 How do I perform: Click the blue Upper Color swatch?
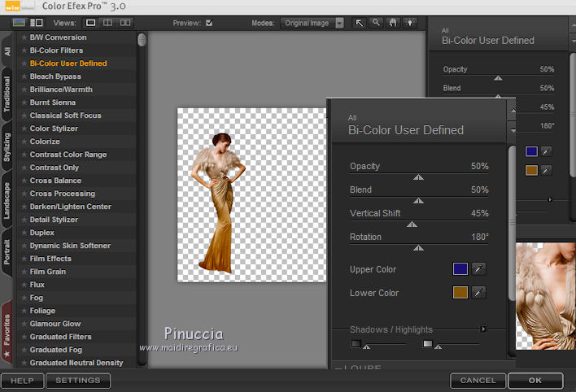(460, 269)
